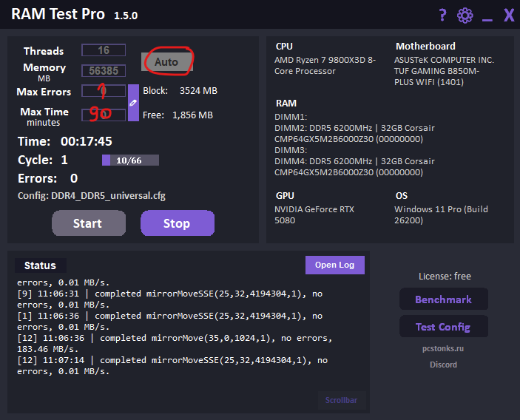Click the NVIDIA GeForce RTX 5080 text
520x420 pixels.
click(x=314, y=215)
